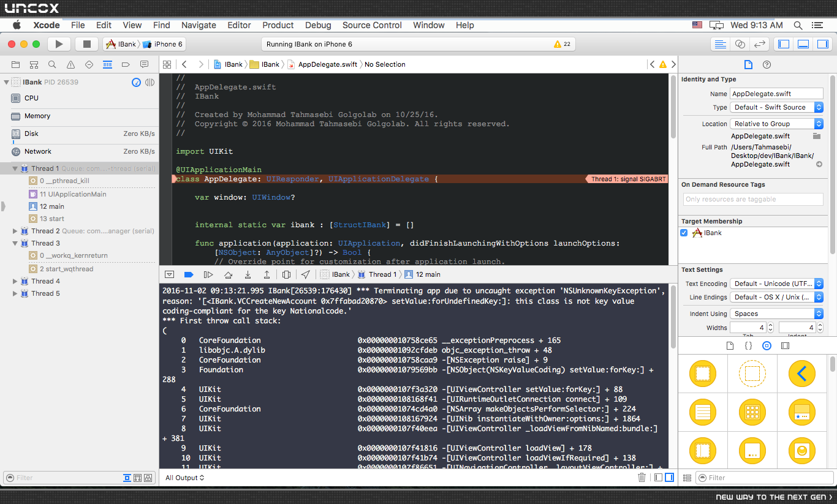Switch to the Version editor button

click(x=760, y=44)
